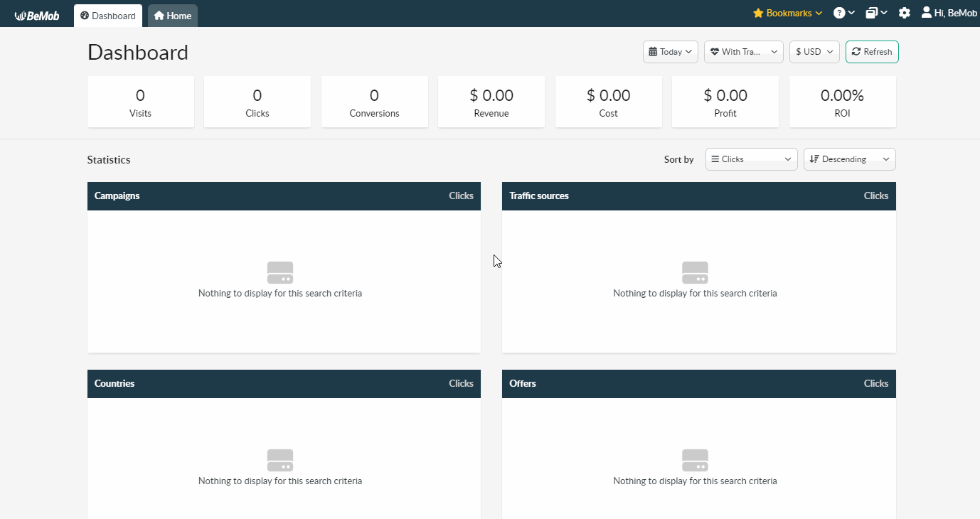The height and width of the screenshot is (519, 980).
Task: Switch to the Home tab
Action: pos(173,16)
